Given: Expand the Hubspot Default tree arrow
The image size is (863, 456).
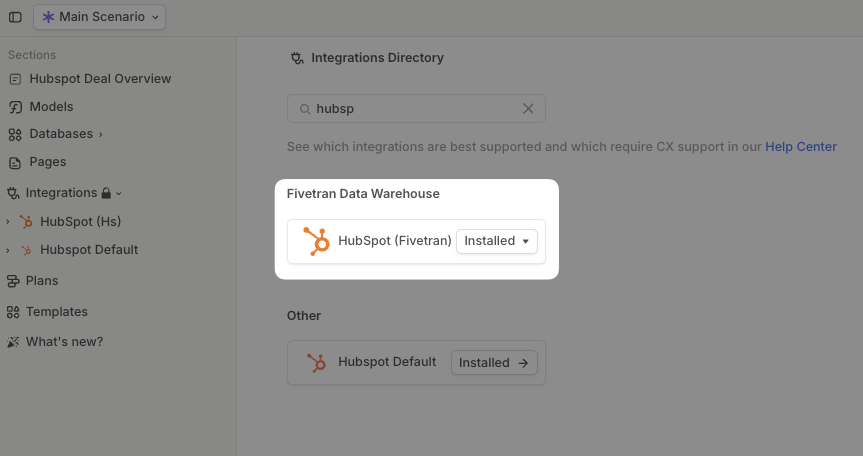Looking at the screenshot, I should pyautogui.click(x=8, y=250).
